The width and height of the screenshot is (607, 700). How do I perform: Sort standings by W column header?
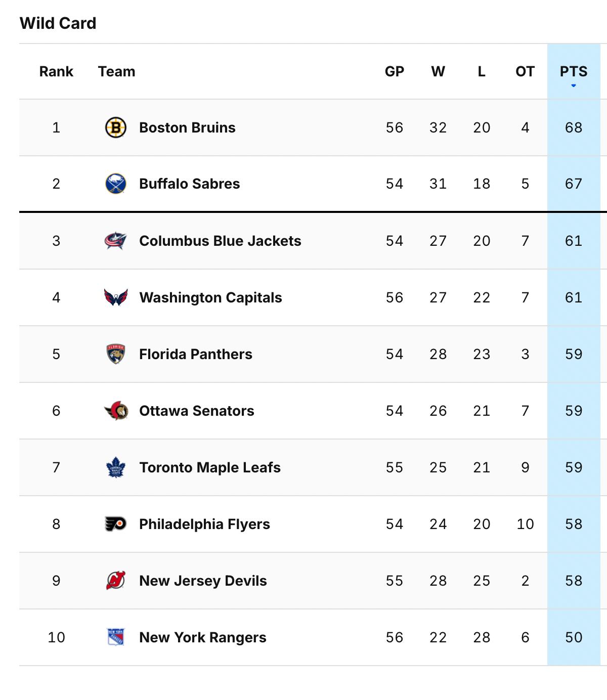(x=438, y=71)
